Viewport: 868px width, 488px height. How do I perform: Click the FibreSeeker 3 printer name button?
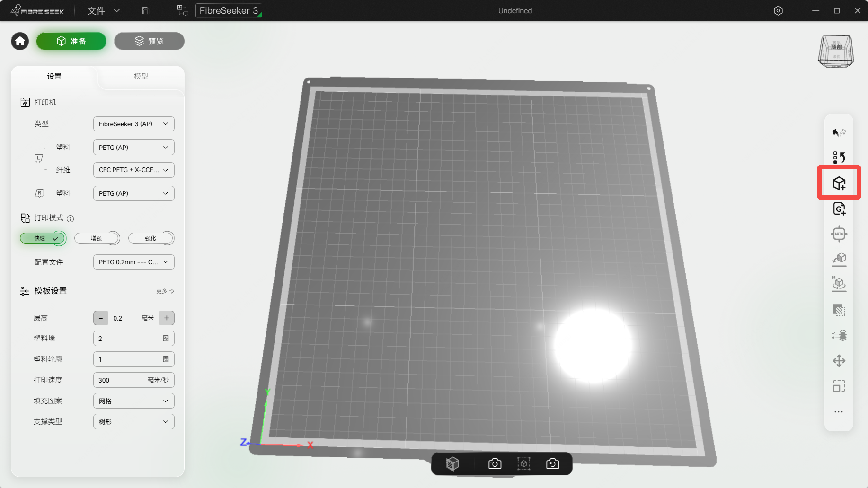click(x=229, y=10)
